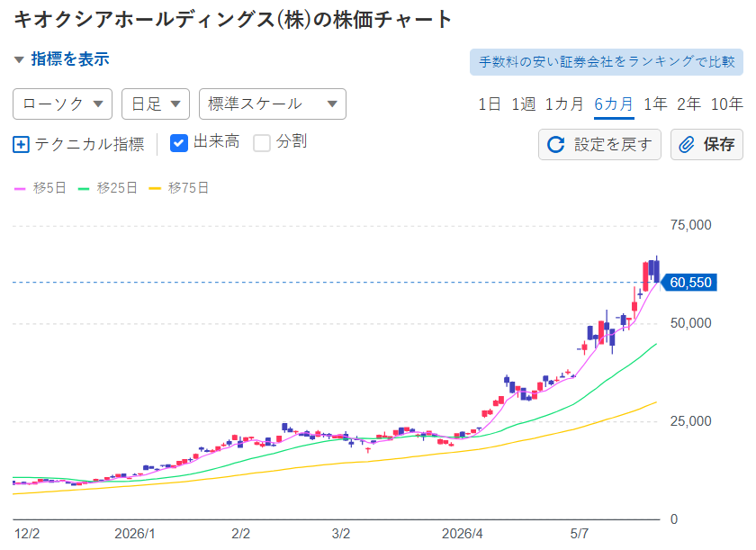Click the 3/2 date label
This screenshot has width=756, height=550.
pyautogui.click(x=341, y=534)
